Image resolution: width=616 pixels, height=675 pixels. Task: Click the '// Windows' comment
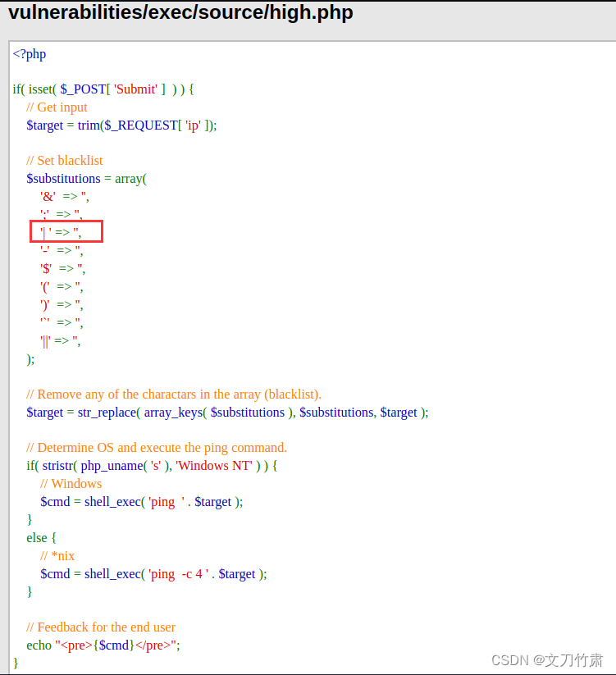coord(71,484)
